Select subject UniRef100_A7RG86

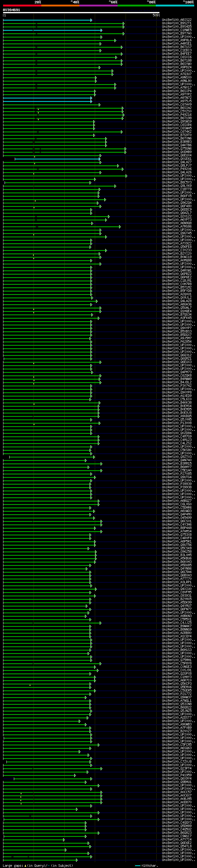(x=177, y=226)
